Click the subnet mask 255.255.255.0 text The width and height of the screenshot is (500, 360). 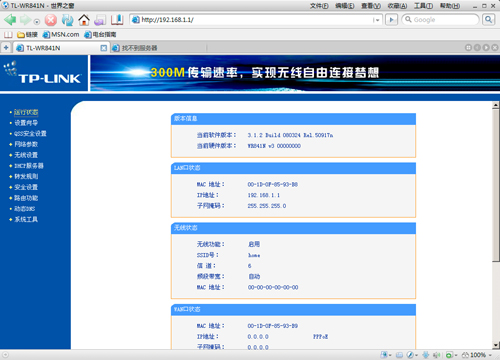click(267, 206)
